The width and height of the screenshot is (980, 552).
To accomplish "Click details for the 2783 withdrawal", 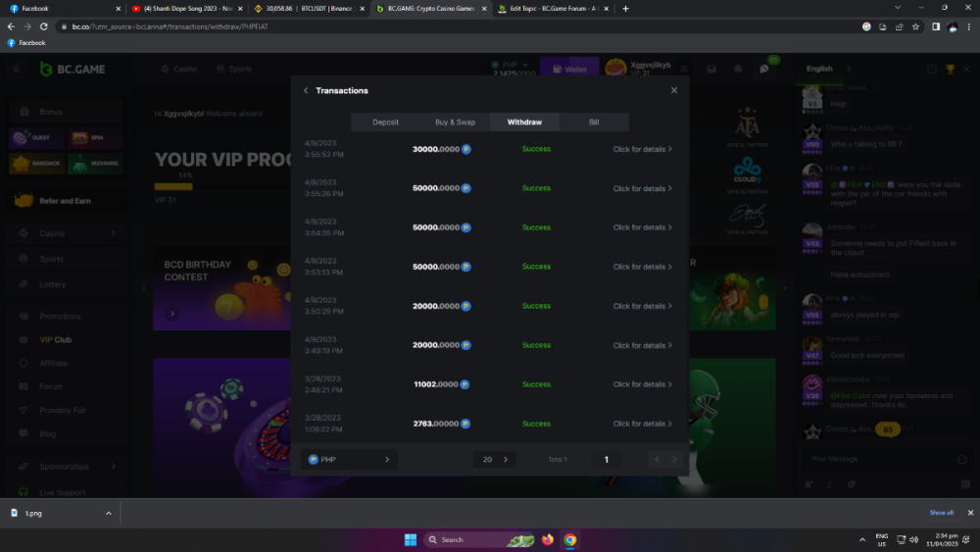I will coord(642,424).
